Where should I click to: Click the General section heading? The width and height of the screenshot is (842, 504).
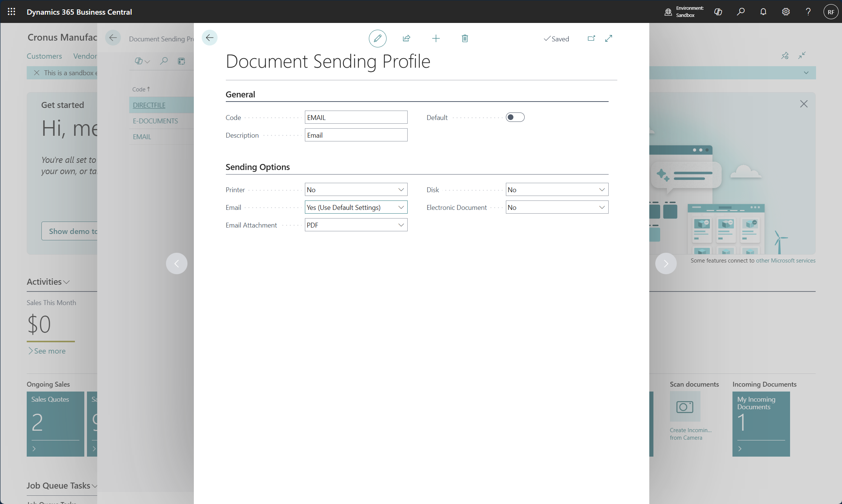pos(240,94)
